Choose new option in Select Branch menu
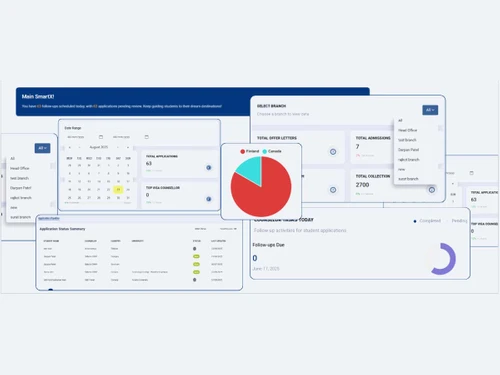This screenshot has height=375, width=500. [401, 169]
